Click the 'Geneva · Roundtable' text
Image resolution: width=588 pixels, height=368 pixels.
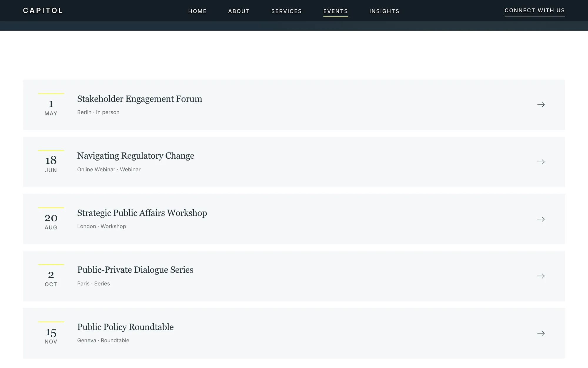pos(103,341)
